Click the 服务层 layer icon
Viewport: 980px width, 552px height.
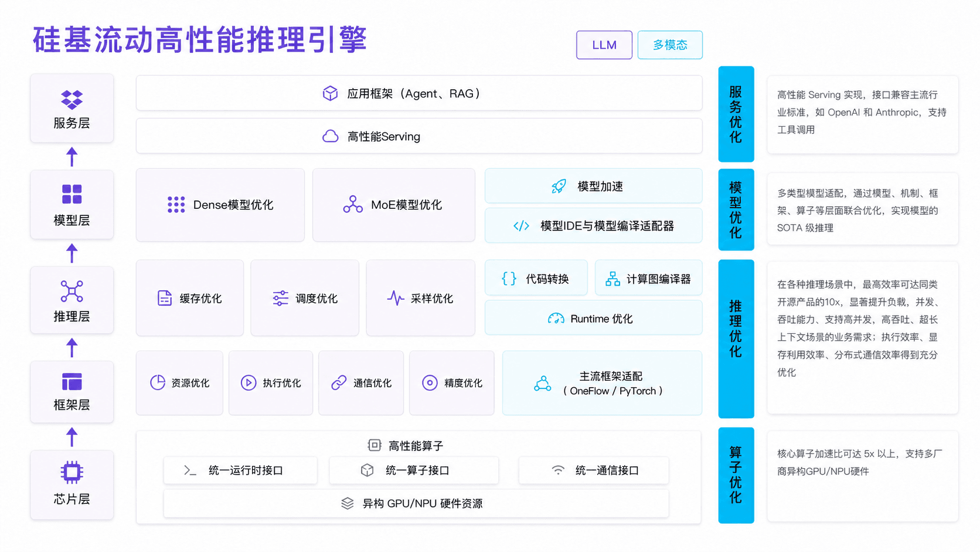pyautogui.click(x=72, y=100)
